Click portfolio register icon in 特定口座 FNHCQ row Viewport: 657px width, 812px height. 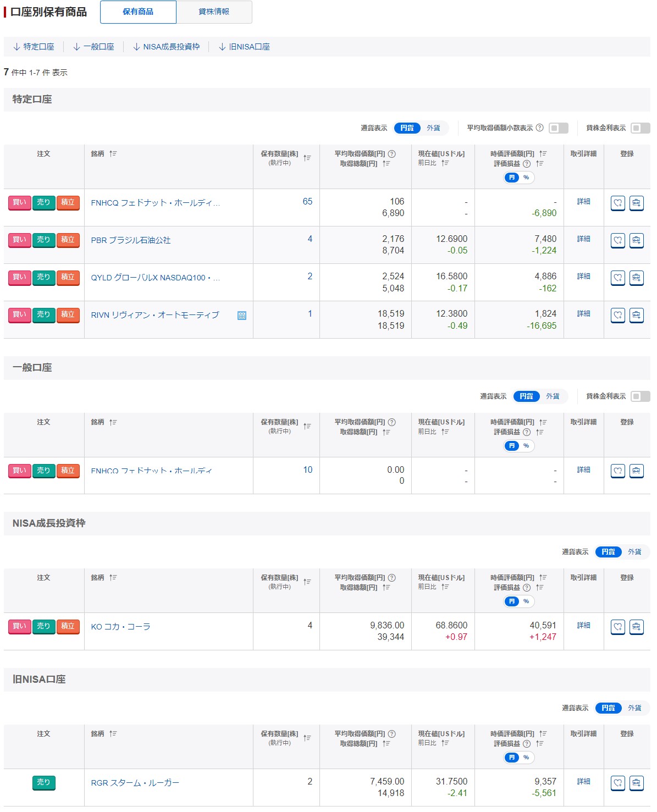tap(636, 203)
